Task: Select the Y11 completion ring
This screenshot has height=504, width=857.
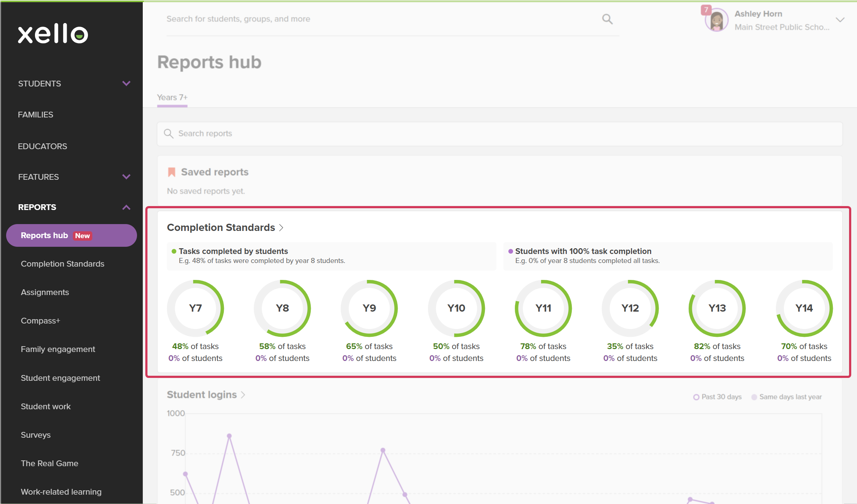Action: [x=543, y=308]
